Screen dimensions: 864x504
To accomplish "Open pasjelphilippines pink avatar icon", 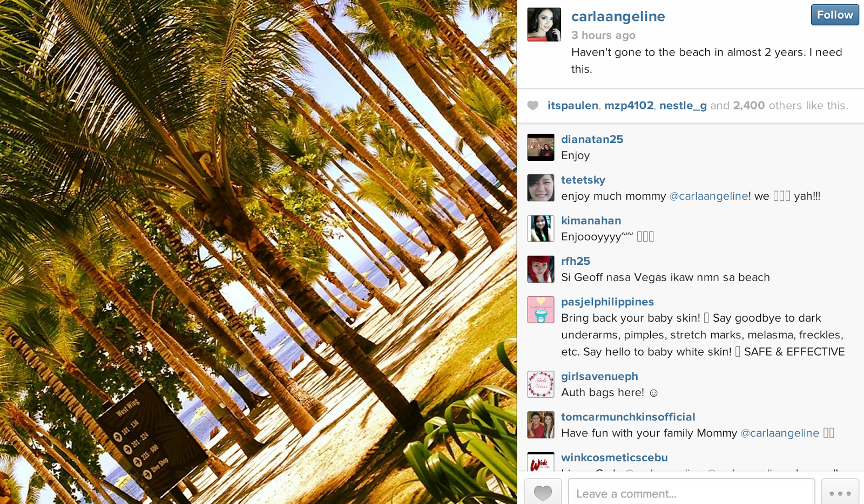I will (x=541, y=310).
